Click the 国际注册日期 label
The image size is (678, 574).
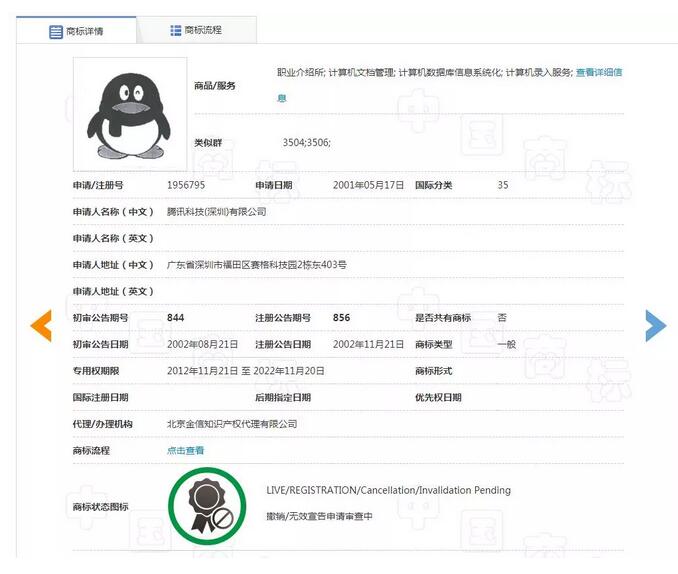point(100,397)
